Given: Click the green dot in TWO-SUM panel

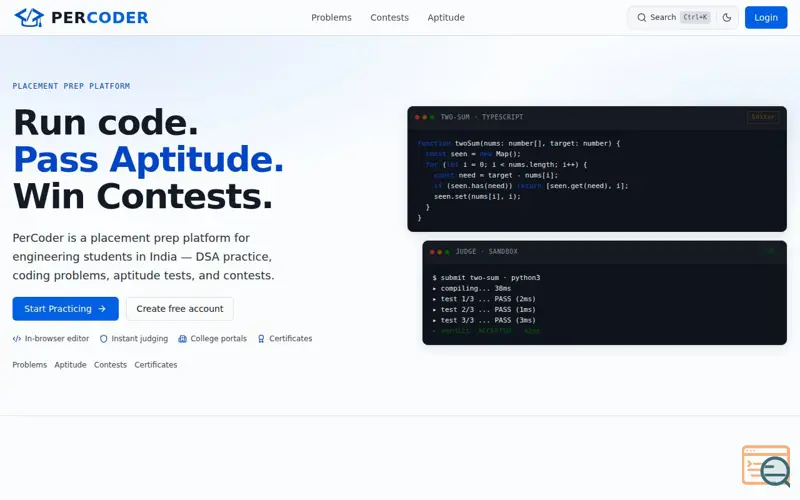Looking at the screenshot, I should click(x=432, y=117).
